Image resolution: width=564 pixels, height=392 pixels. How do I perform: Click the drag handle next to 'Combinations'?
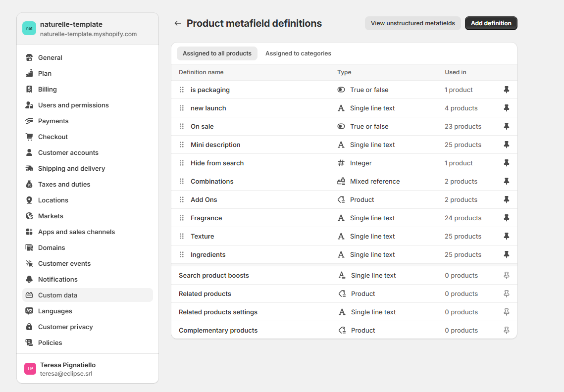pyautogui.click(x=182, y=182)
